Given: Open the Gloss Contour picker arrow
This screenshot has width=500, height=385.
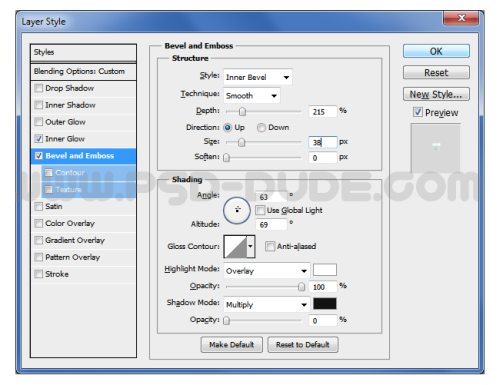Looking at the screenshot, I should coord(251,246).
